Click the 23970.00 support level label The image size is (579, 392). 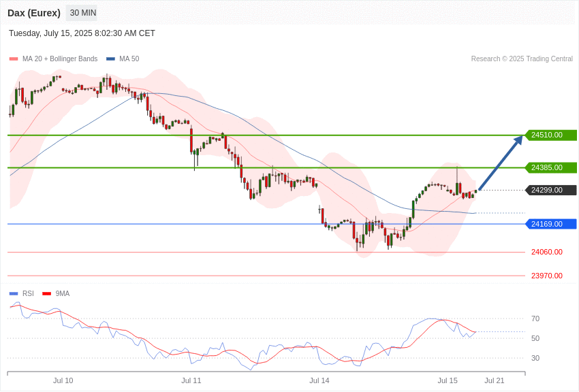pos(547,276)
